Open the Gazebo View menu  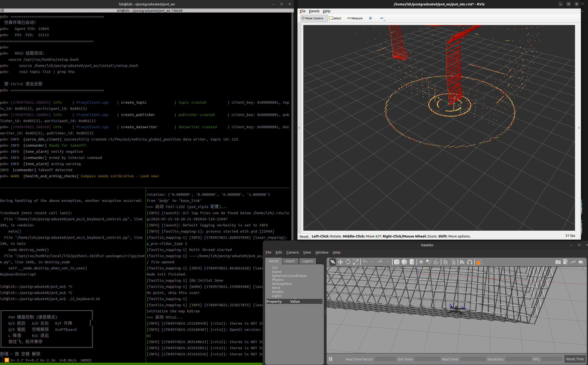[307, 253]
